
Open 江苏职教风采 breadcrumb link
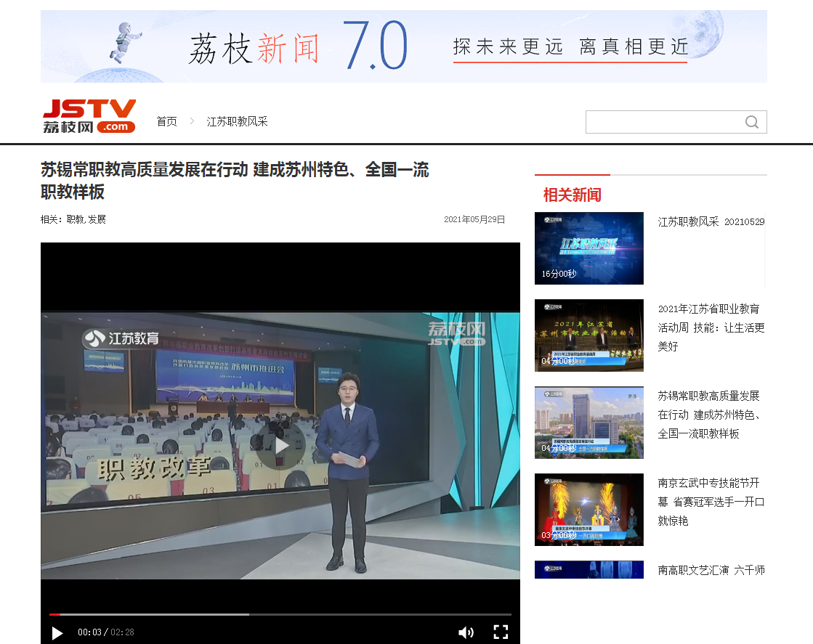point(237,121)
